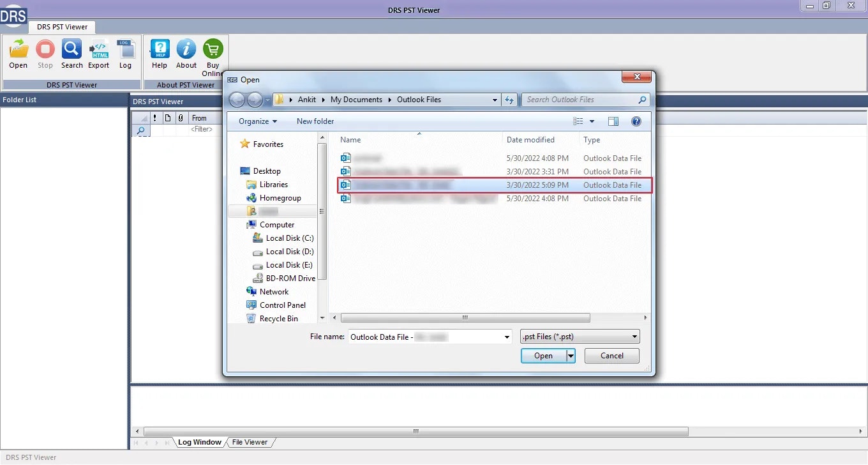Click the filter magnifier icon in mail grid

click(x=140, y=130)
